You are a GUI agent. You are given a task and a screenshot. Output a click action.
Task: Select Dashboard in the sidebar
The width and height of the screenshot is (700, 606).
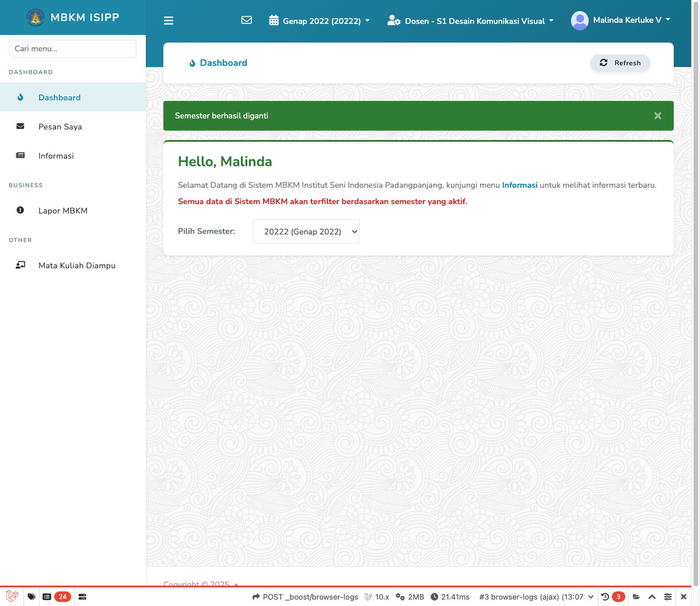[x=60, y=97]
